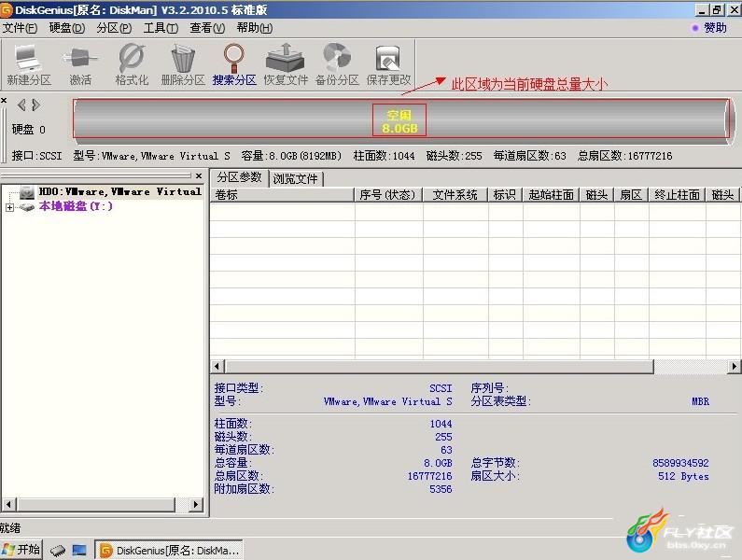Click the 赞助 sponsor link

[715, 28]
